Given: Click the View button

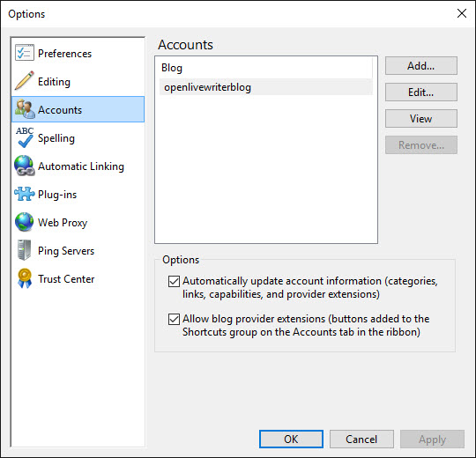Looking at the screenshot, I should point(421,119).
